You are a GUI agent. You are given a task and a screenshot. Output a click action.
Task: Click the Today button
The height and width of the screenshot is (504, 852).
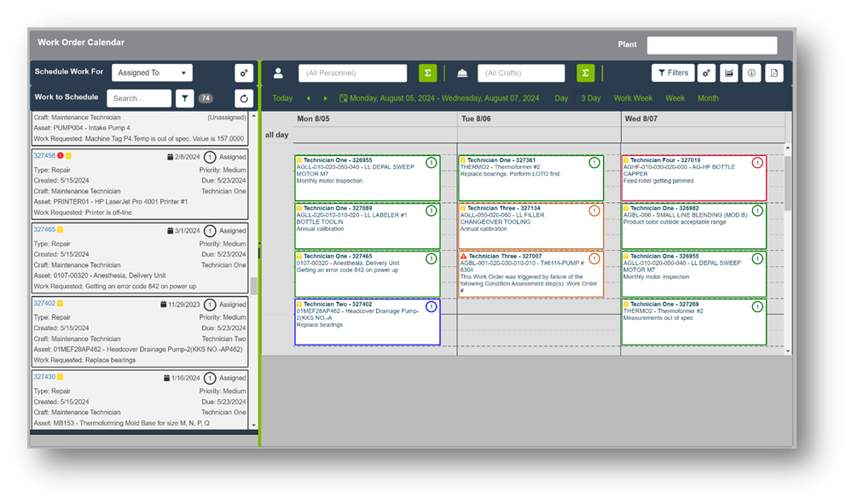pyautogui.click(x=282, y=98)
